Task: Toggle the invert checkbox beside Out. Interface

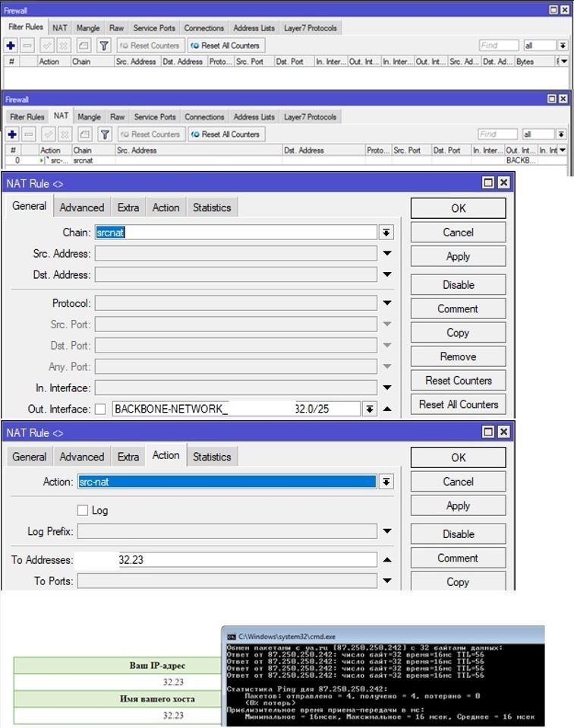Action: pyautogui.click(x=100, y=409)
